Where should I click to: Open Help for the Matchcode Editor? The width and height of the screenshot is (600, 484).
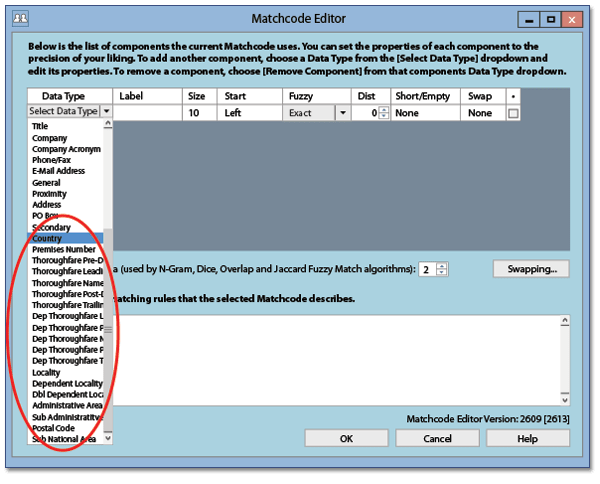(527, 438)
